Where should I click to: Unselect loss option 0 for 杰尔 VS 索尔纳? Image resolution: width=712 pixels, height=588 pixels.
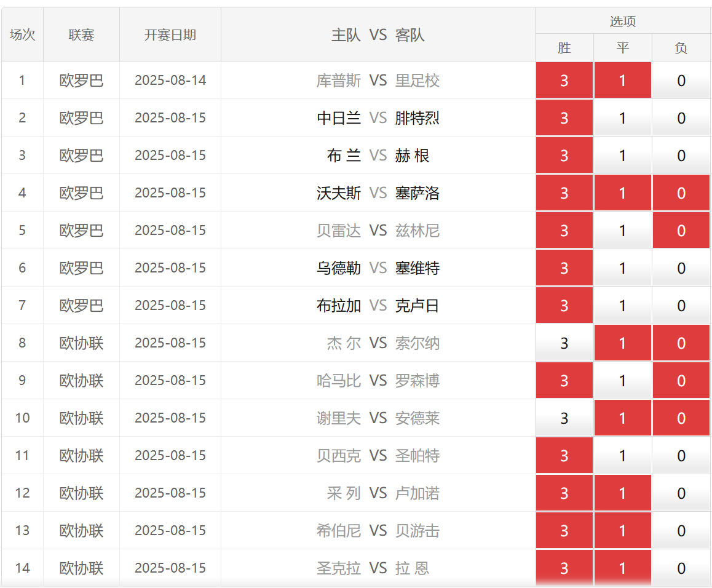pyautogui.click(x=681, y=343)
